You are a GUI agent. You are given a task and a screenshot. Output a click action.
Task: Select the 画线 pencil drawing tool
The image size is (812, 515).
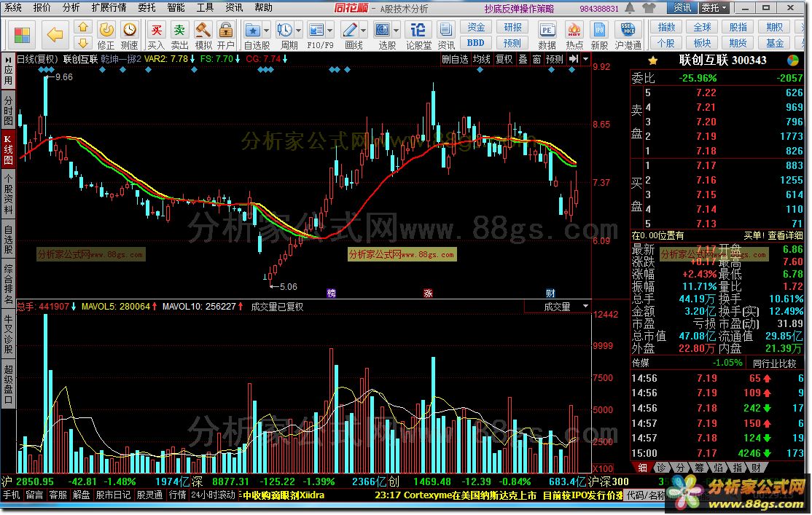point(350,30)
